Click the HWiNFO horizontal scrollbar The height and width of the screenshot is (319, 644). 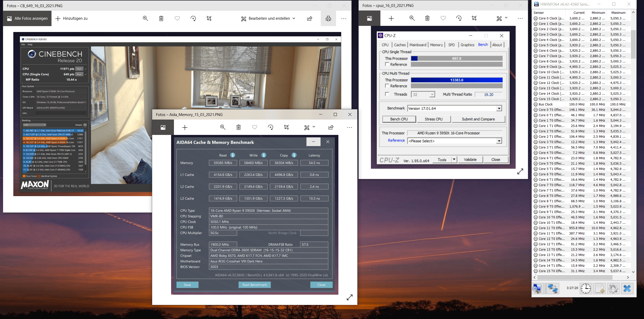tap(575, 277)
